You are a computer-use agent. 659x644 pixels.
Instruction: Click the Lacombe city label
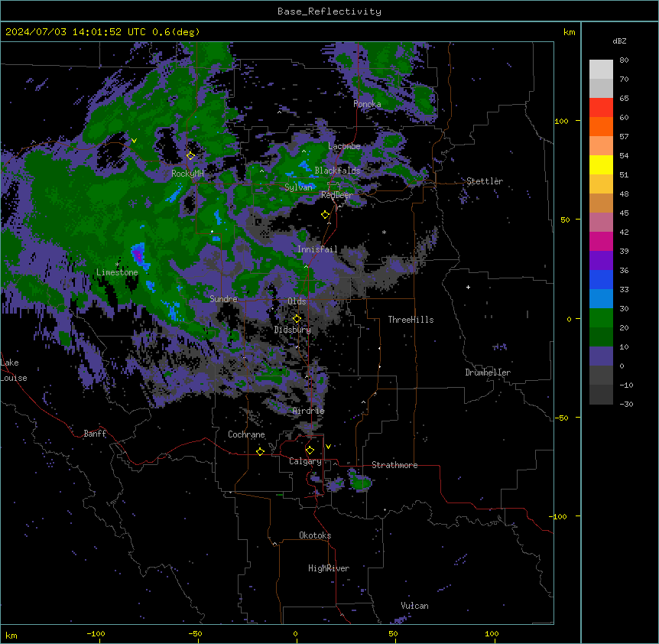click(344, 146)
